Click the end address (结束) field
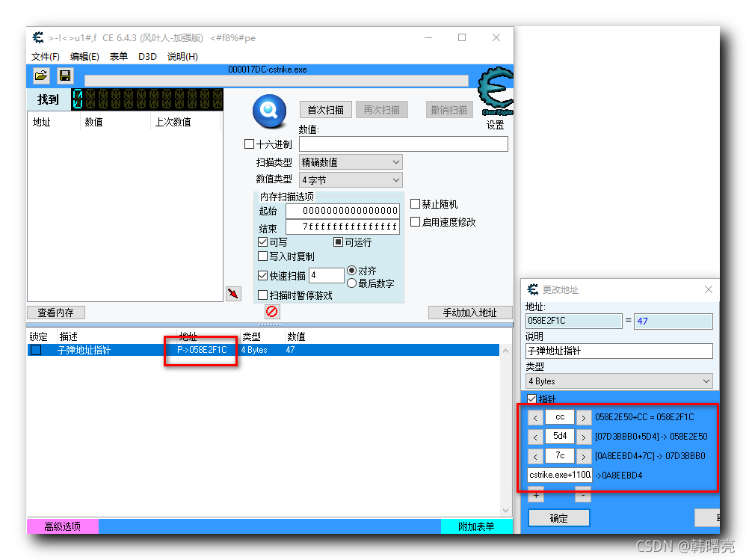Image resolution: width=746 pixels, height=560 pixels. 342,227
